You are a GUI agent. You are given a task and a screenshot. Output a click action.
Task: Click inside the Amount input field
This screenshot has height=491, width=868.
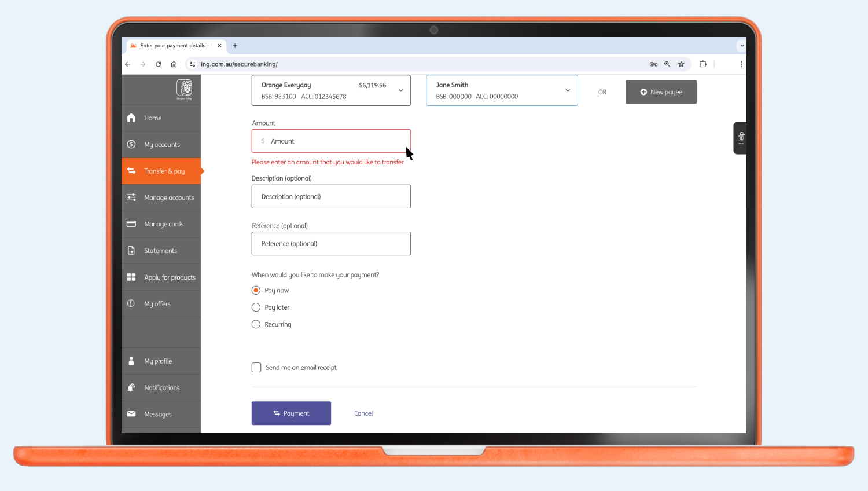(x=331, y=141)
